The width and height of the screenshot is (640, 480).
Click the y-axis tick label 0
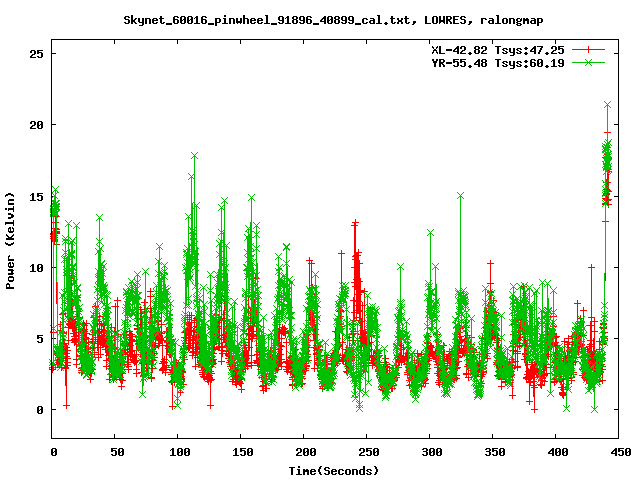pos(40,410)
